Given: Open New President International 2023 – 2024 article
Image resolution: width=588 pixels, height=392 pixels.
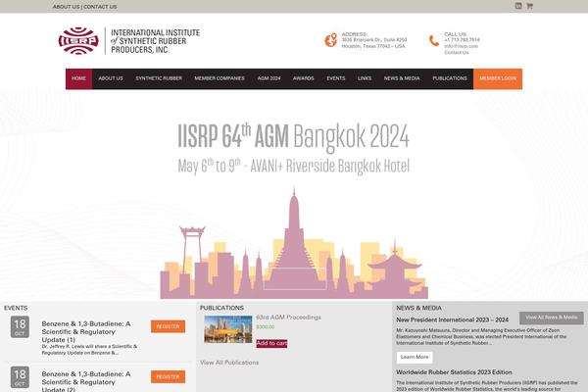Looking at the screenshot, I should click(452, 320).
